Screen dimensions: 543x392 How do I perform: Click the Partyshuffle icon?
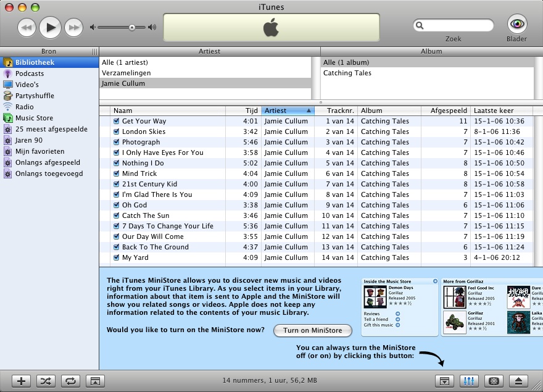(7, 96)
